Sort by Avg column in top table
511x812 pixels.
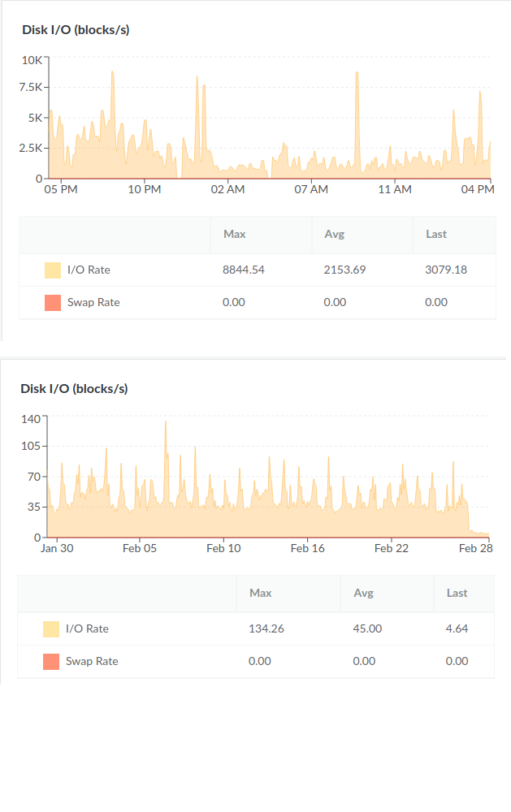click(x=334, y=234)
